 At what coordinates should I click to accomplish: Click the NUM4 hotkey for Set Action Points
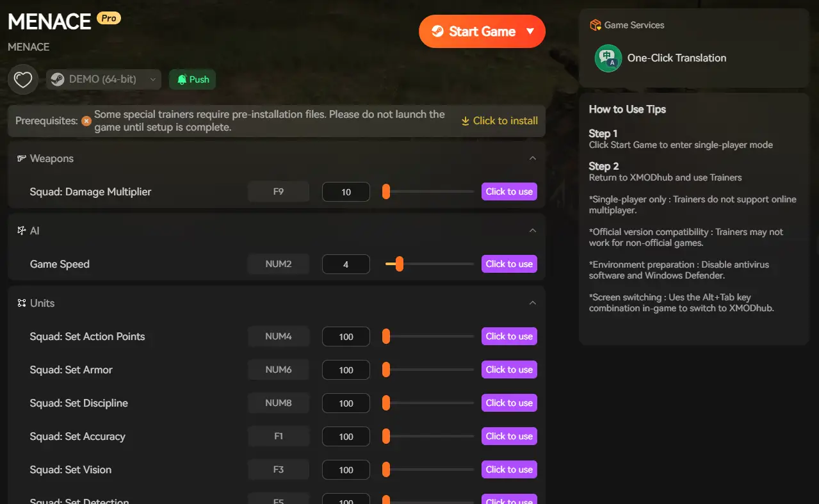pyautogui.click(x=279, y=336)
